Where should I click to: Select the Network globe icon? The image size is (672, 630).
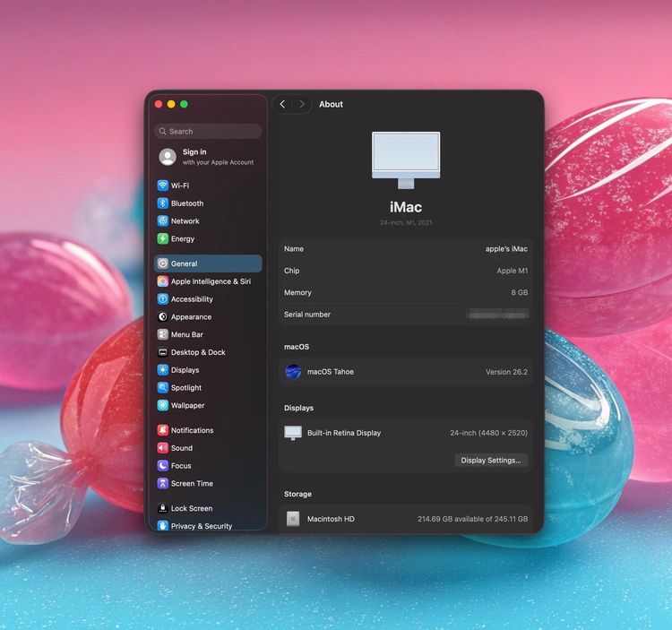point(162,220)
